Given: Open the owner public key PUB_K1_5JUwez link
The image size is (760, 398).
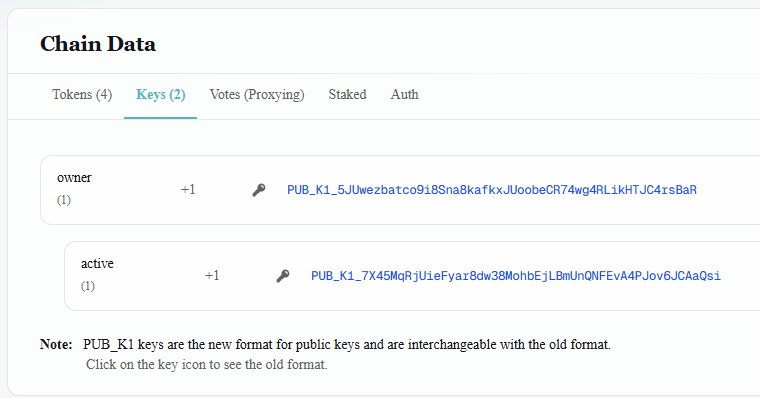Looking at the screenshot, I should 492,190.
